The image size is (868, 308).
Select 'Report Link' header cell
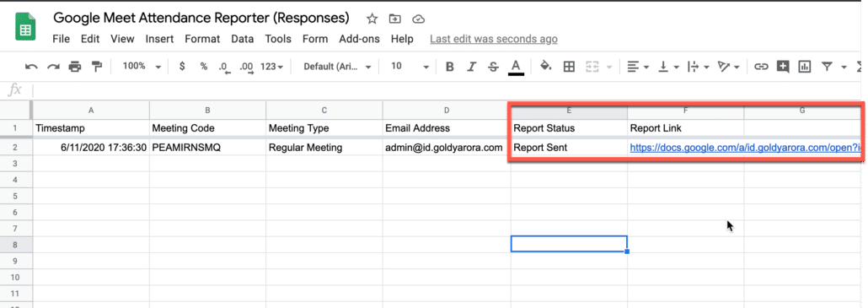click(685, 128)
